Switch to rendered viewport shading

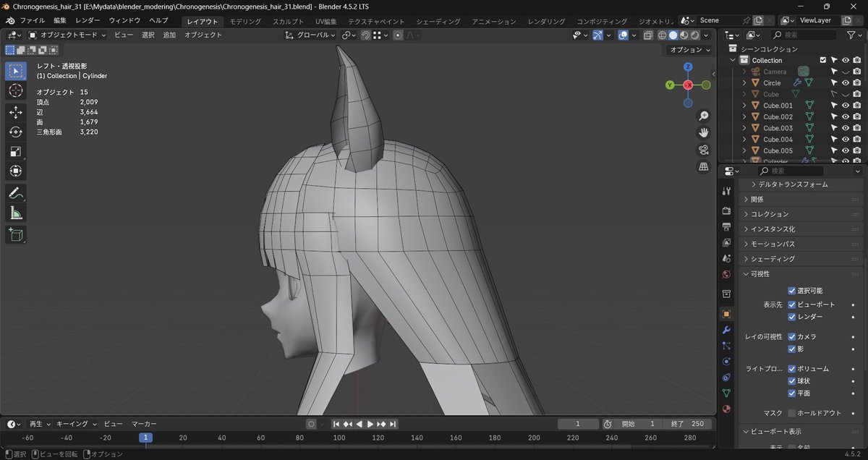(694, 35)
